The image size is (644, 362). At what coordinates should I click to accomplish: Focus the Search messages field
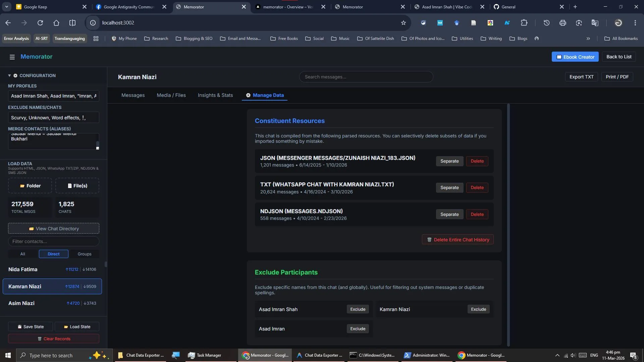pyautogui.click(x=366, y=77)
